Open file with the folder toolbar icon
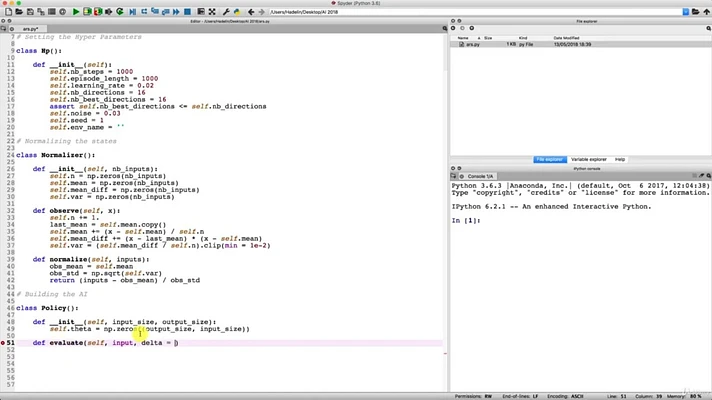 [19, 12]
